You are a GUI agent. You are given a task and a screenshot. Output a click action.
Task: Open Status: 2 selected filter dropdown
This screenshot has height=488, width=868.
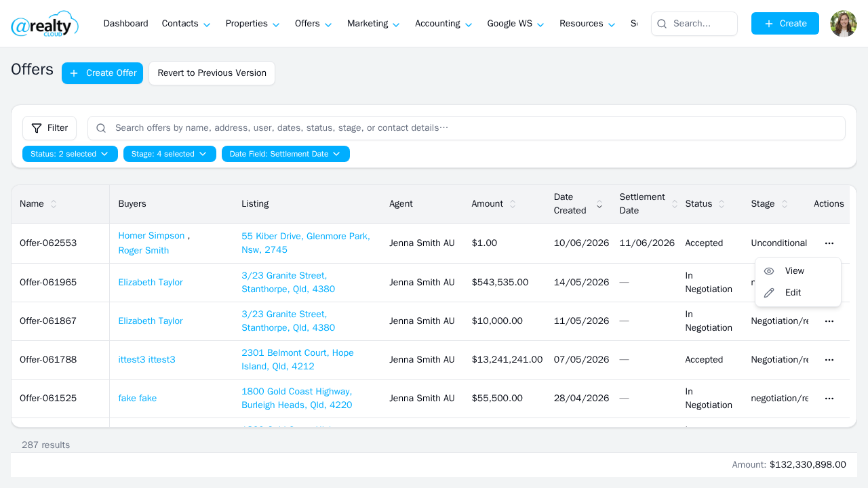pos(70,154)
